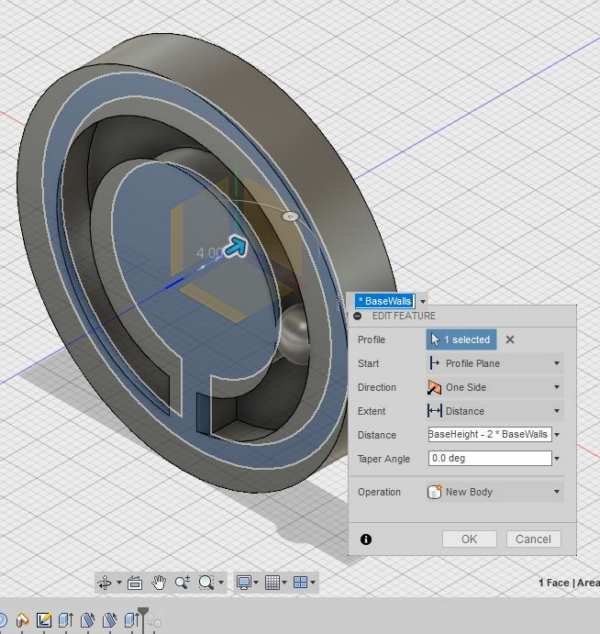Click the info icon in Edit Feature dialog
The width and height of the screenshot is (600, 634).
[366, 539]
